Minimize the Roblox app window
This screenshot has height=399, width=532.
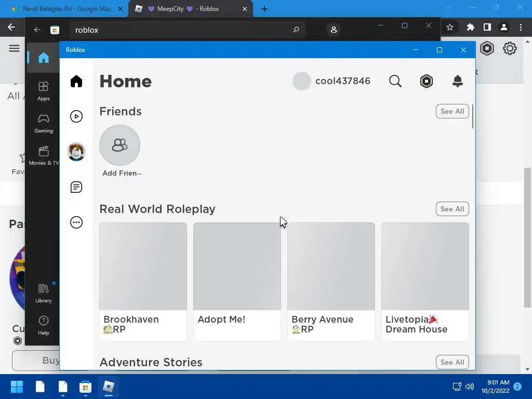[x=415, y=50]
